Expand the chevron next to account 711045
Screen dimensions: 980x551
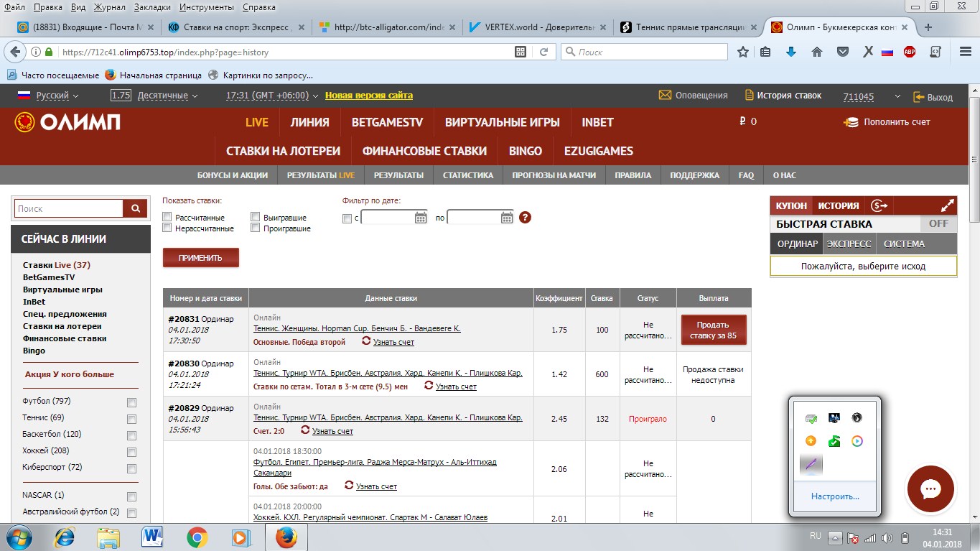point(897,94)
